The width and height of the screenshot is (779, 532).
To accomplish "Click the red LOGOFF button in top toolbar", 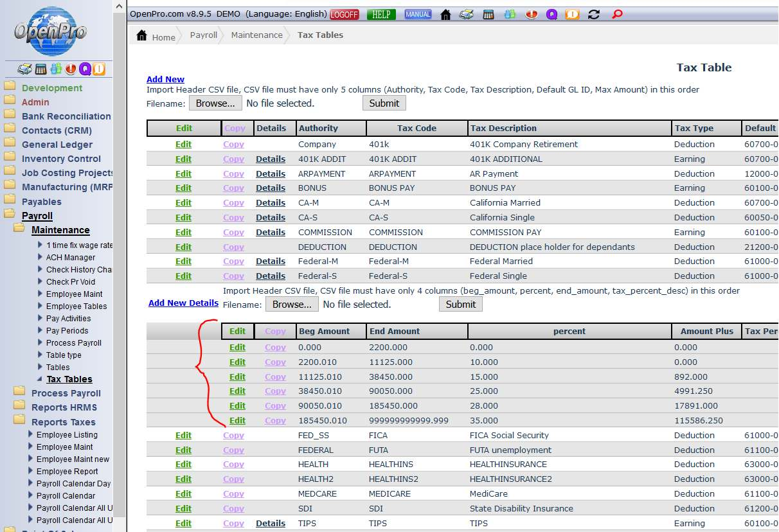I will click(x=345, y=14).
